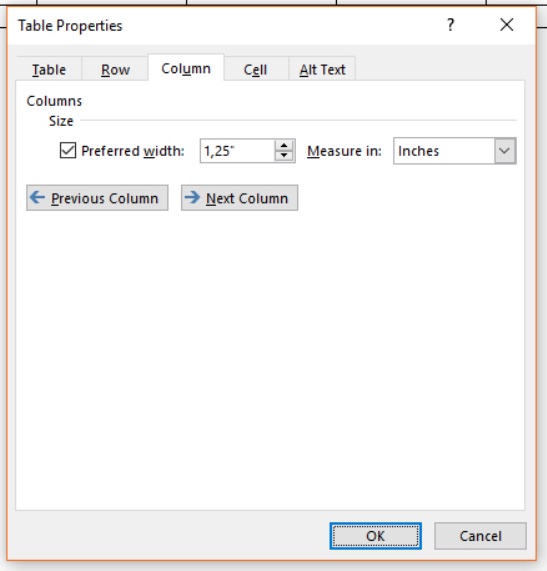The width and height of the screenshot is (547, 571).
Task: Close the Table Properties dialog
Action: point(507,25)
